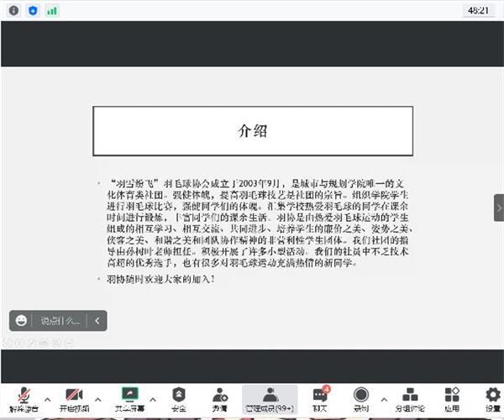
Task: Click the meeting info icon at top-left
Action: (x=13, y=11)
